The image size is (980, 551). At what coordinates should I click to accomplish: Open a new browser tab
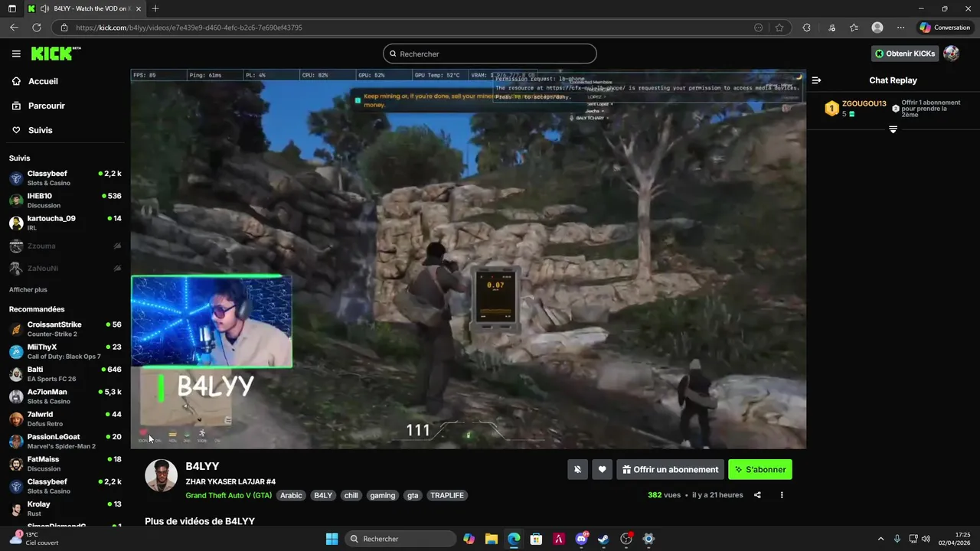click(x=155, y=8)
